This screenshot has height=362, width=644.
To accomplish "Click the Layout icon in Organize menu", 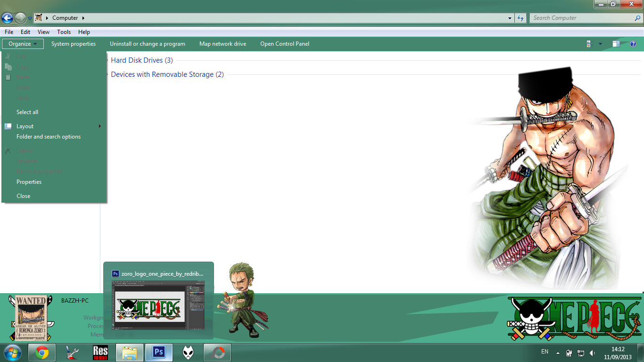I will (8, 126).
